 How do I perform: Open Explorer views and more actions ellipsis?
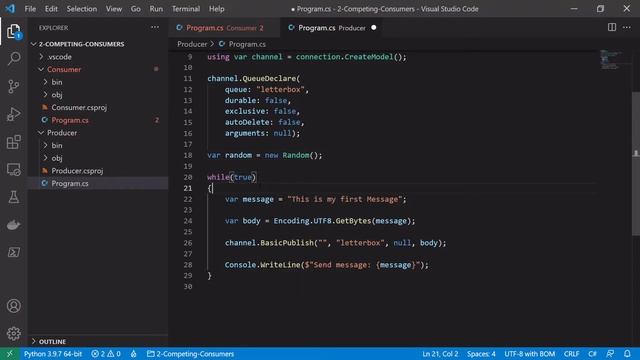click(x=155, y=27)
